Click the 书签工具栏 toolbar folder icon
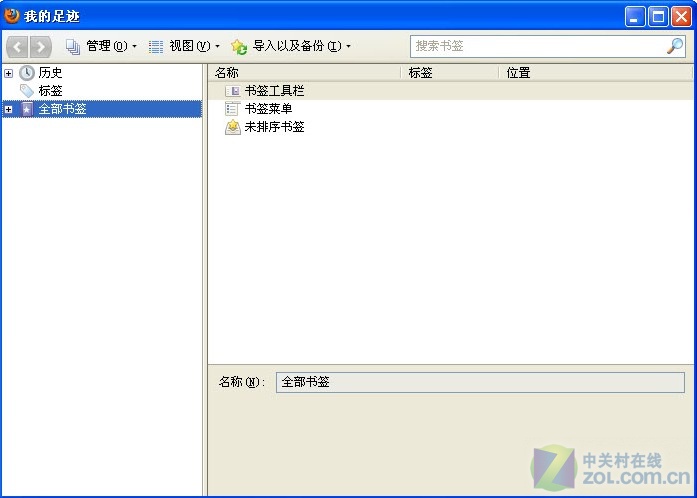Viewport: 697px width, 498px height. click(232, 91)
